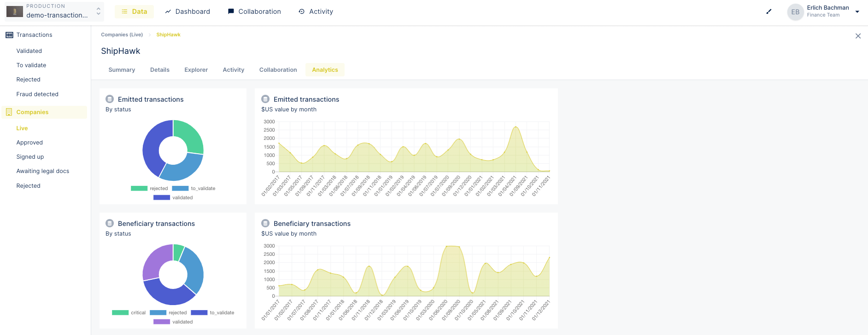This screenshot has height=335, width=868.
Task: Toggle validated legend swatch in Emitted donut
Action: [162, 197]
